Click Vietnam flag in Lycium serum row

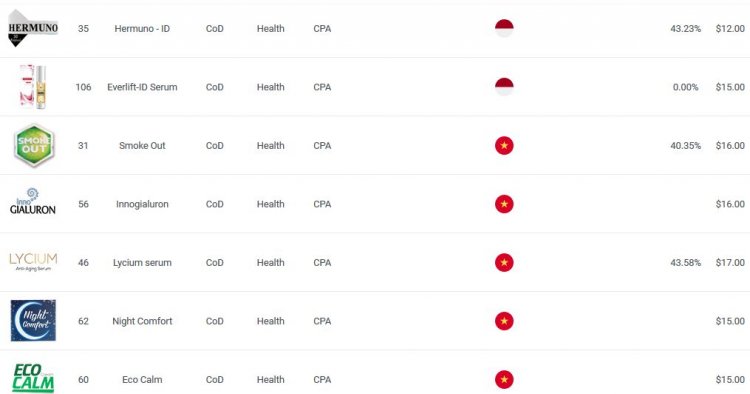(504, 263)
